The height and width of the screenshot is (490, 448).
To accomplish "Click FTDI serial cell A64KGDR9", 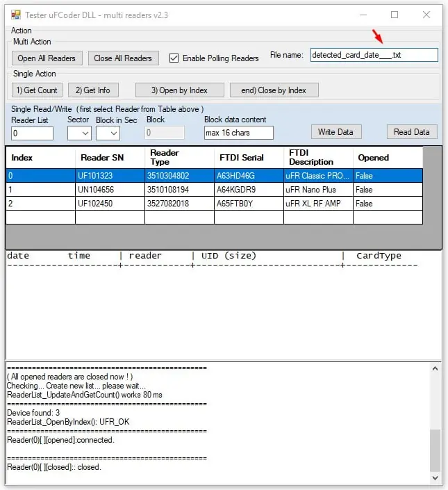I will [249, 189].
